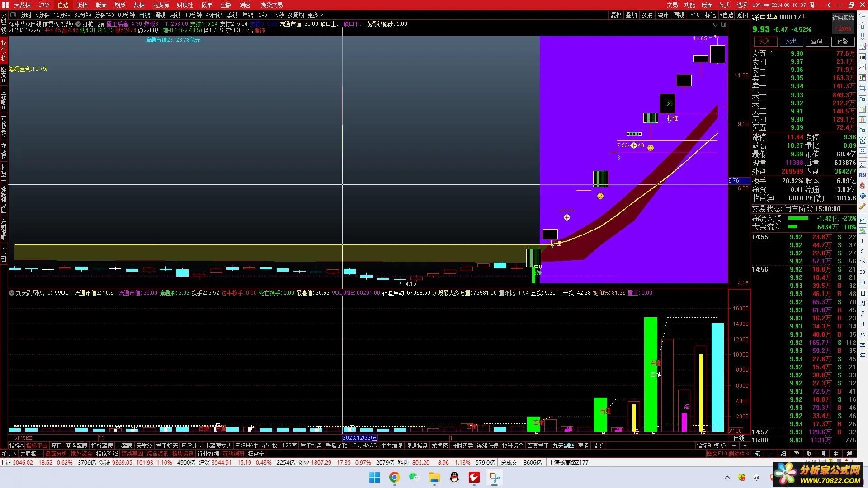Expand 更多 timeframes
Viewport: 868px width, 488px height.
coord(315,15)
